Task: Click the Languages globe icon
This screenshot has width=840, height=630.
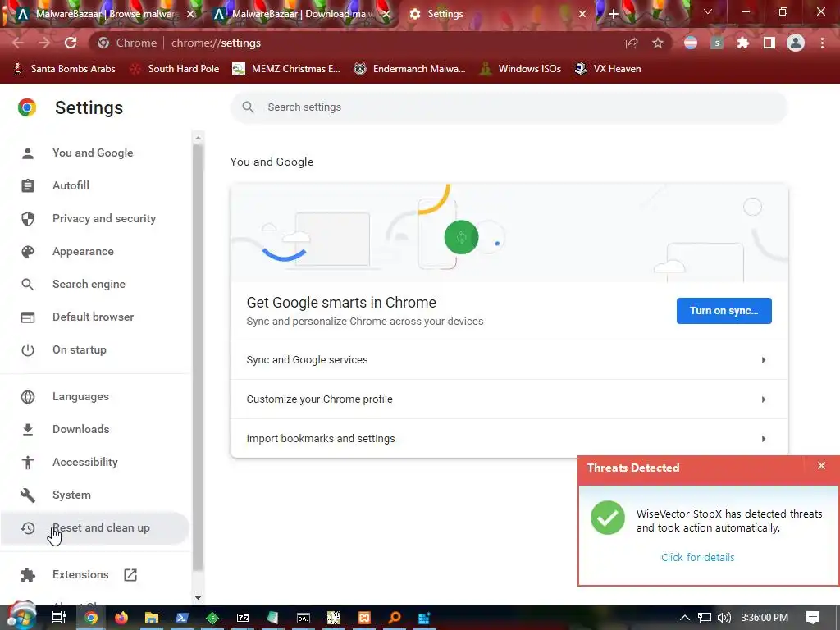Action: 28,397
